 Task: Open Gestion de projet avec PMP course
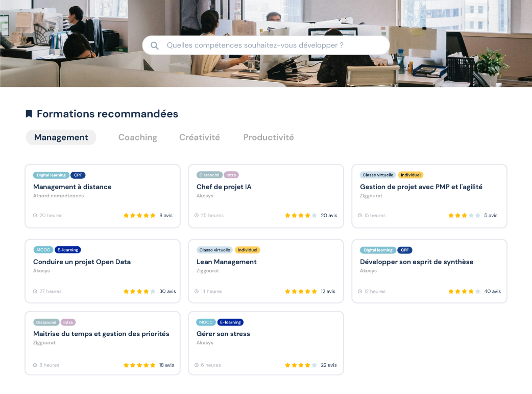[421, 187]
